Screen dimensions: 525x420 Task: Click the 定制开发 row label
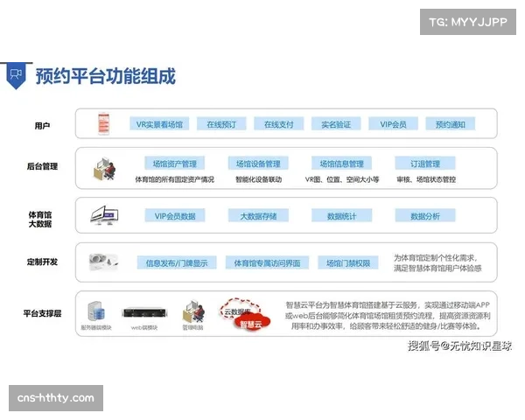(x=42, y=262)
